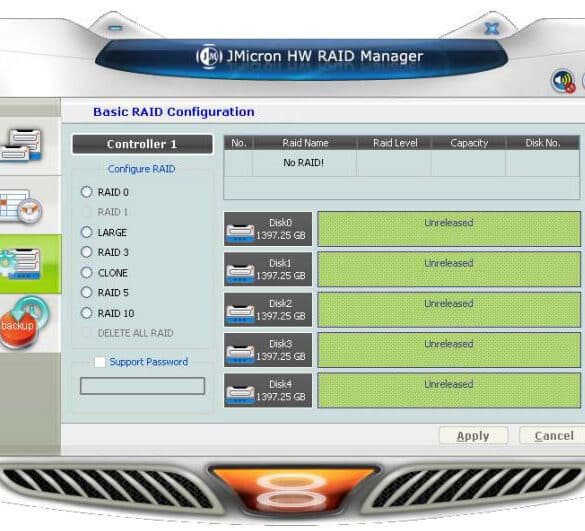Image resolution: width=585 pixels, height=531 pixels.
Task: Click the Disk0 drive icon
Action: click(240, 233)
